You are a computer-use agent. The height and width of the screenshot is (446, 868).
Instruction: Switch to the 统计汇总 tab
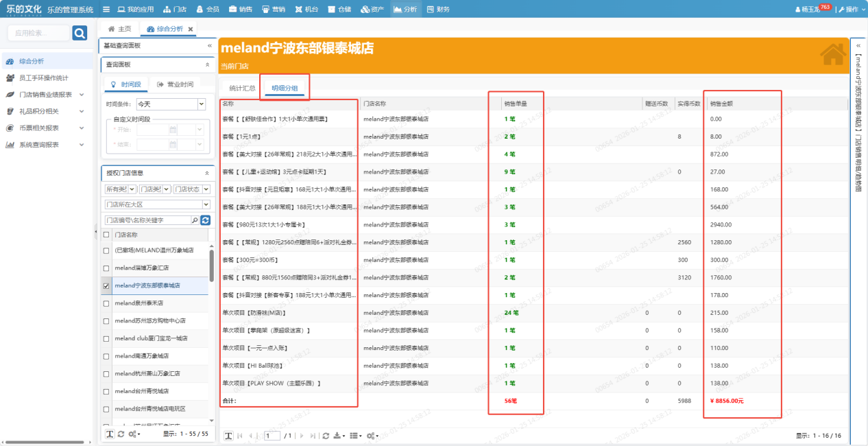coord(242,88)
